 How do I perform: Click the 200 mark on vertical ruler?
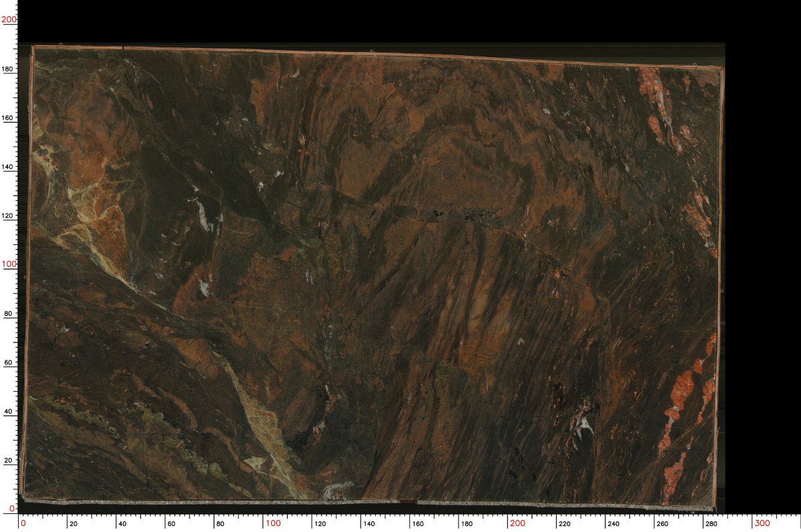(9, 19)
